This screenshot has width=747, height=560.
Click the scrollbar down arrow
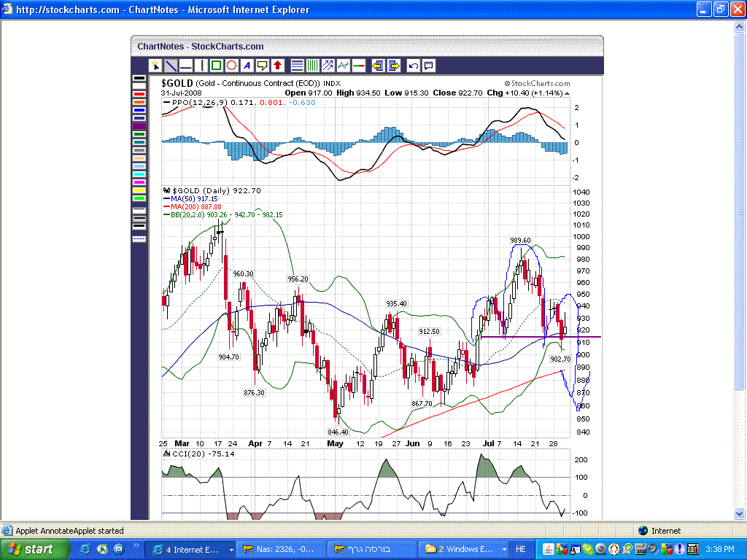[x=740, y=513]
